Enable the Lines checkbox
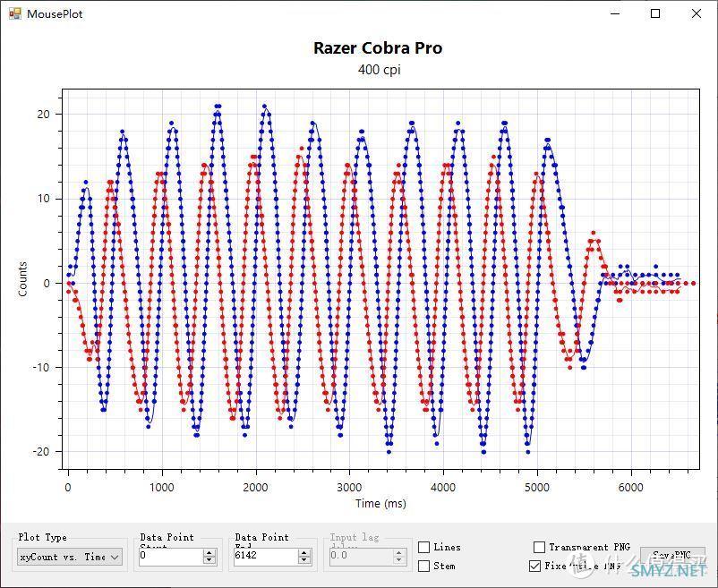Viewport: 718px width, 588px height. (x=424, y=547)
